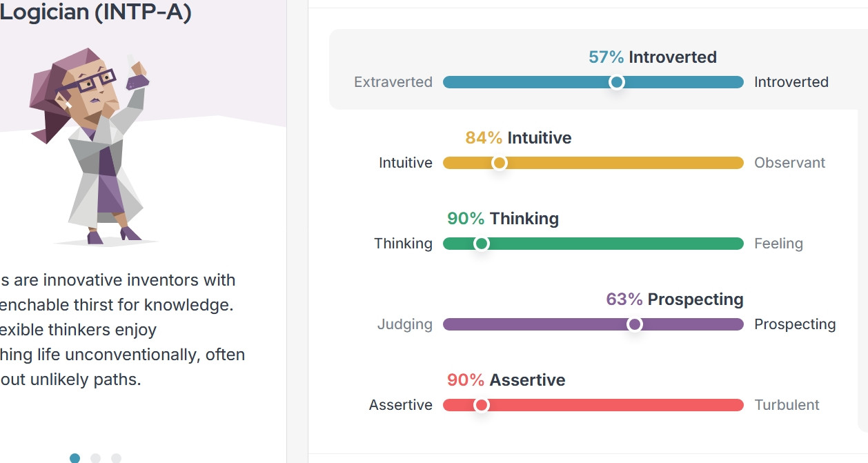Click the Extraverted label
The image size is (868, 463).
tap(393, 82)
